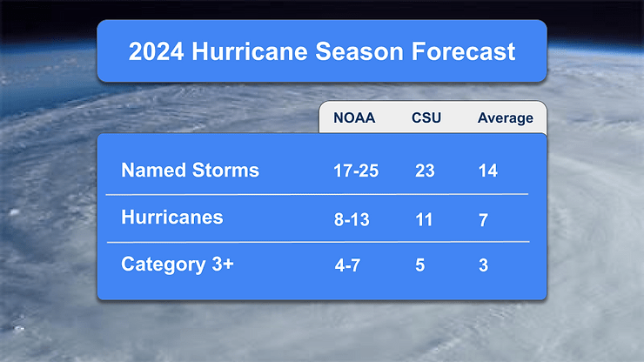Viewport: 644px width, 362px height.
Task: Select the Average column header
Action: click(505, 118)
